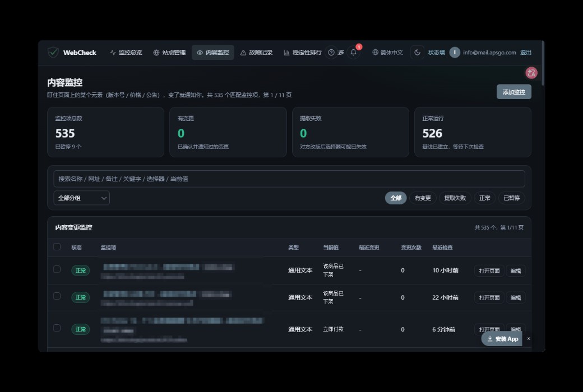The height and width of the screenshot is (392, 583).
Task: Go to 站点管理 site management
Action: pyautogui.click(x=169, y=53)
